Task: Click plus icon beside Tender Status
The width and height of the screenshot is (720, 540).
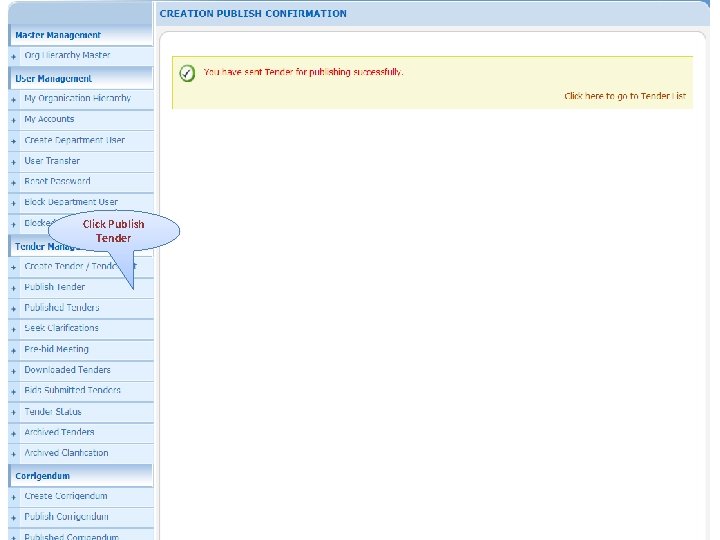Action: point(14,413)
